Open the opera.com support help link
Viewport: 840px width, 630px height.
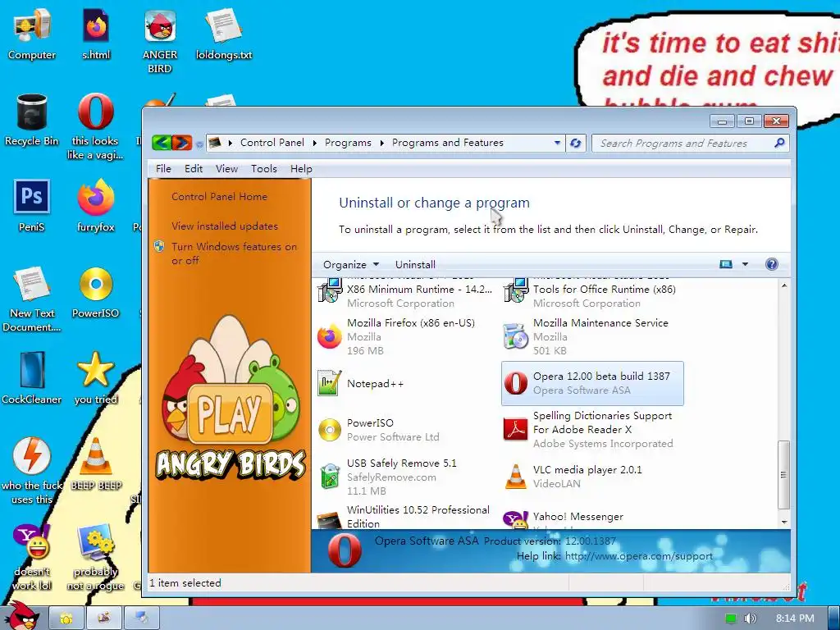638,556
